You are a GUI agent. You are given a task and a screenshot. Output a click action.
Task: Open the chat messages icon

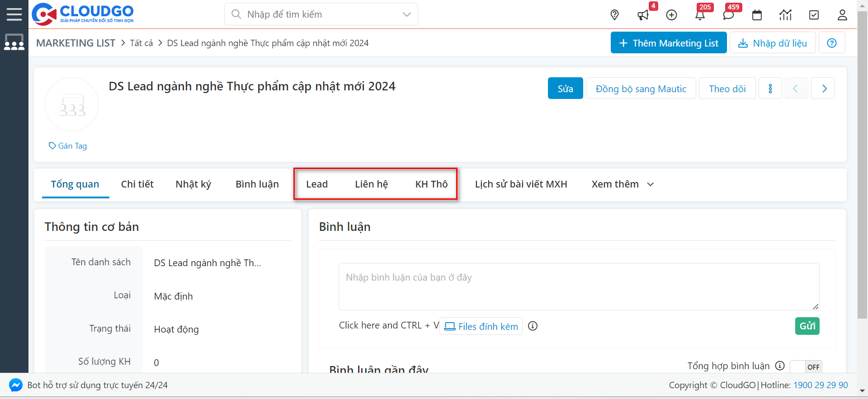pyautogui.click(x=728, y=15)
